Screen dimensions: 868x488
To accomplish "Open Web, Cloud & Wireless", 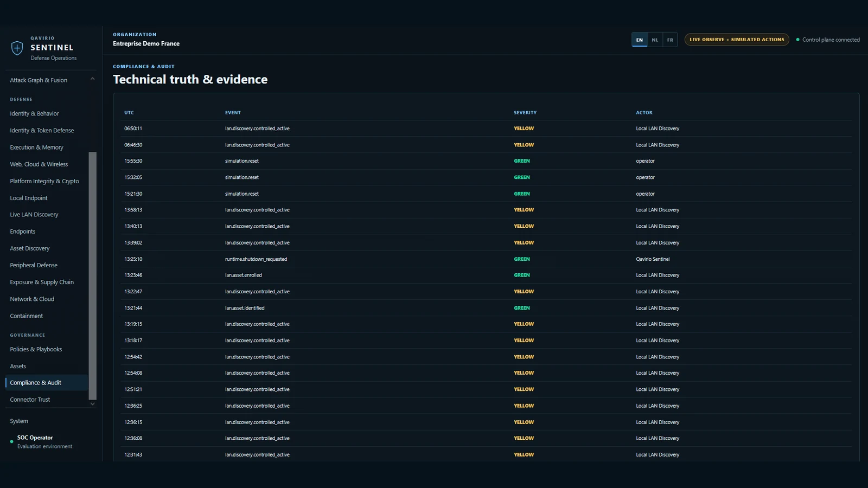I will coord(39,164).
